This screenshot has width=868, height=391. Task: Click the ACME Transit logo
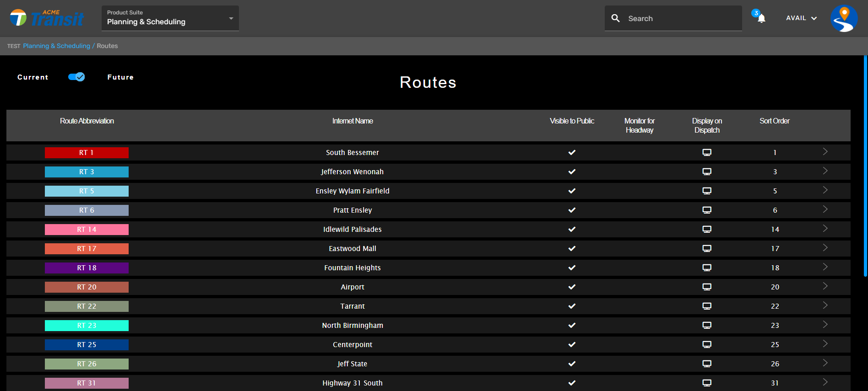tap(47, 18)
